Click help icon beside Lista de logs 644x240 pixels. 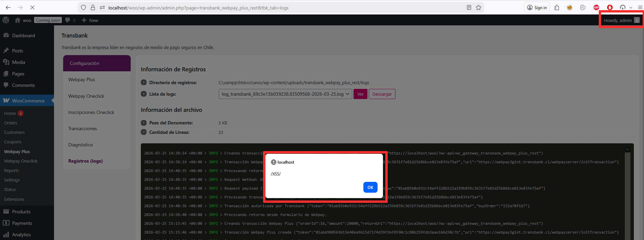coord(144,94)
